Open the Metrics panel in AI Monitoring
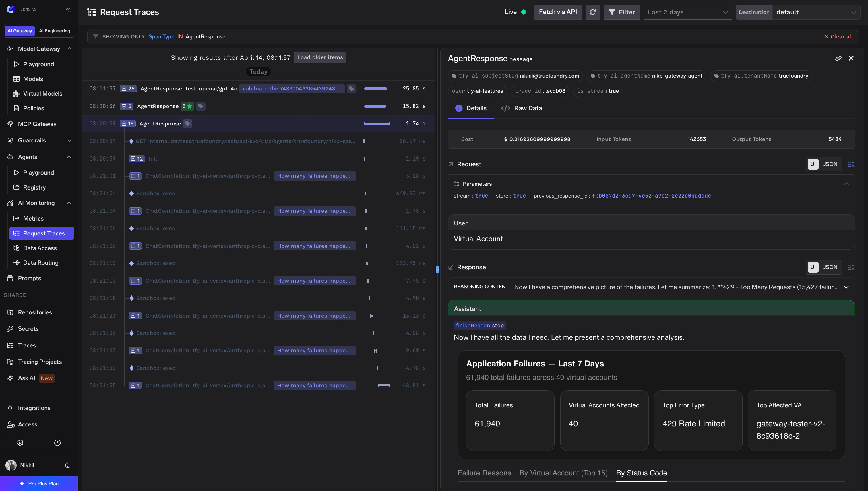This screenshot has width=868, height=491. pos(32,219)
